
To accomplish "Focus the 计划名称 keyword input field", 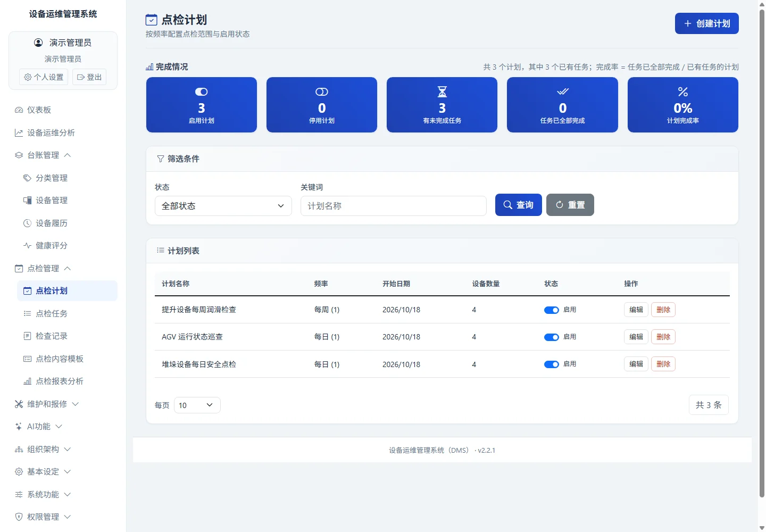I will click(x=394, y=206).
